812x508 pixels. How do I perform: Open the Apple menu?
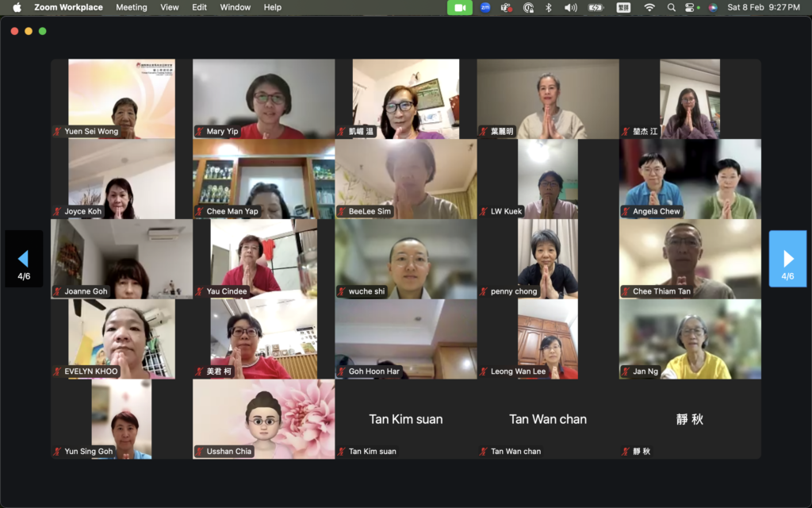coord(17,7)
